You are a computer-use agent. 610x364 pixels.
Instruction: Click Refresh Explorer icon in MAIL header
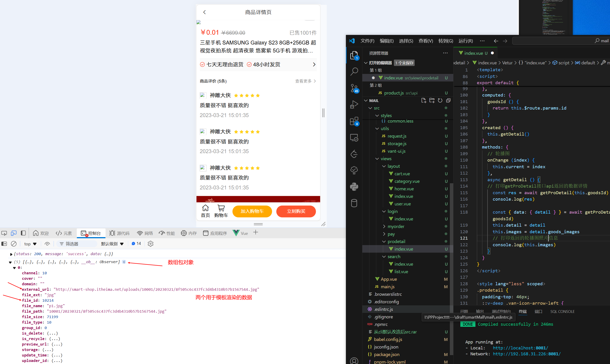pos(440,101)
